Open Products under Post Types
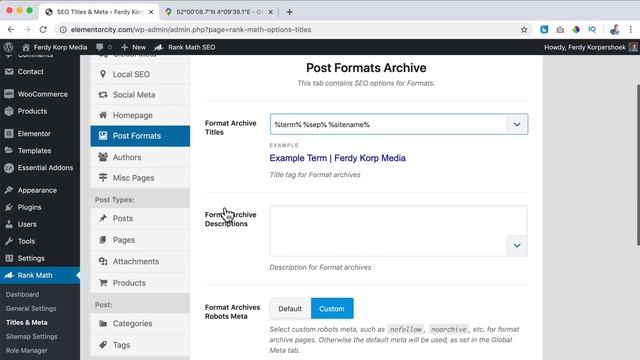This screenshot has height=360, width=640. click(x=140, y=283)
